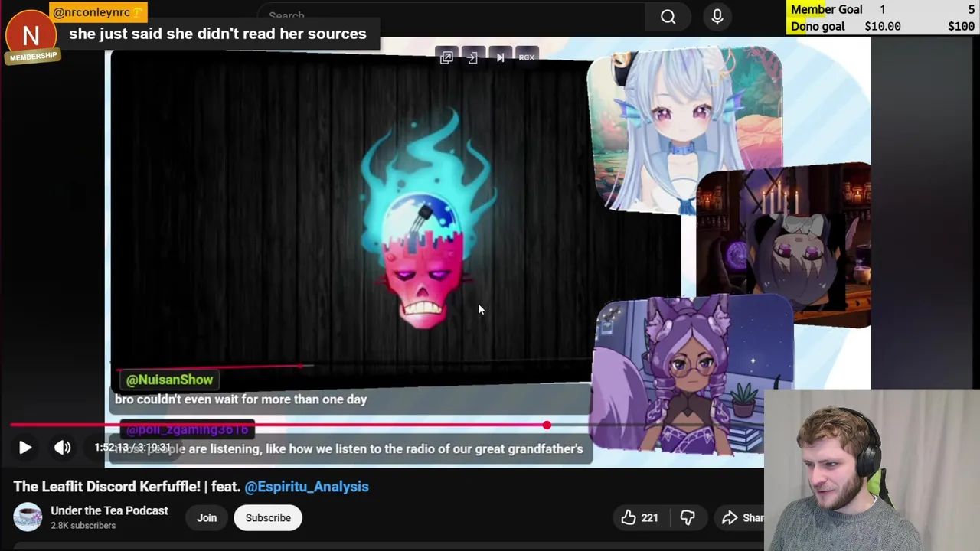Click the @nrconleynrc username tag
This screenshot has width=980, height=551.
click(97, 12)
